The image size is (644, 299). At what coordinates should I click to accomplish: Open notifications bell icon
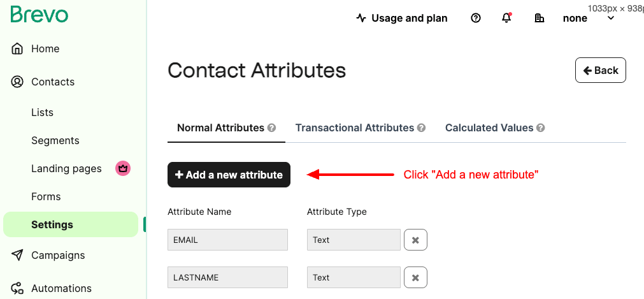point(507,18)
